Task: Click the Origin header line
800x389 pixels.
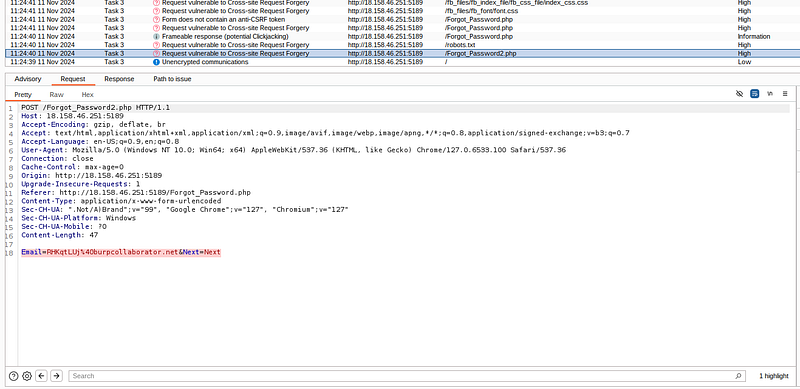Action: (x=91, y=176)
